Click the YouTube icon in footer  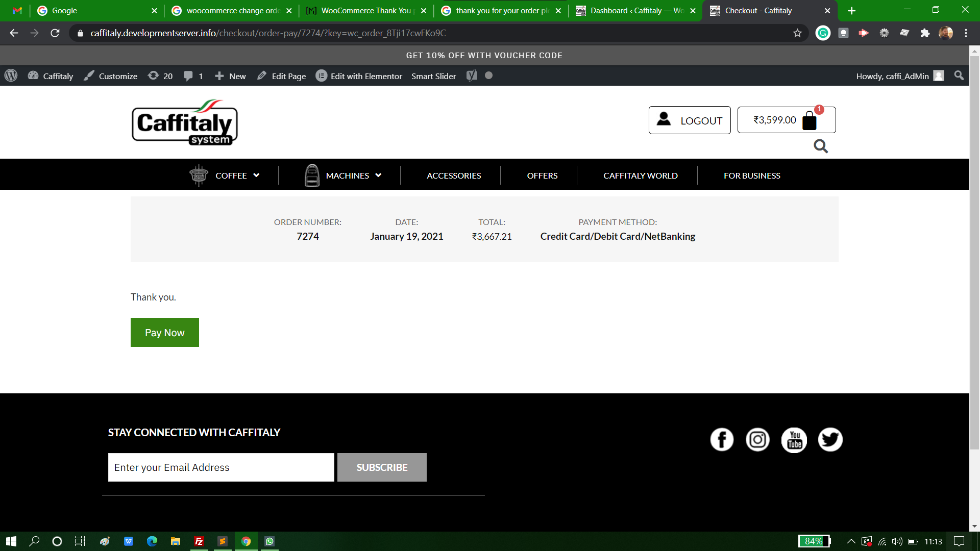pos(794,440)
